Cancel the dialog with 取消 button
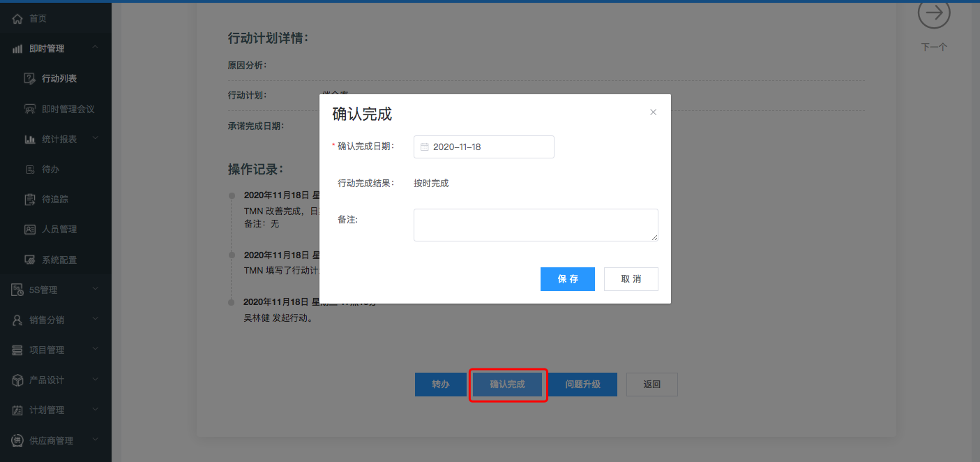The height and width of the screenshot is (462, 980). [631, 279]
